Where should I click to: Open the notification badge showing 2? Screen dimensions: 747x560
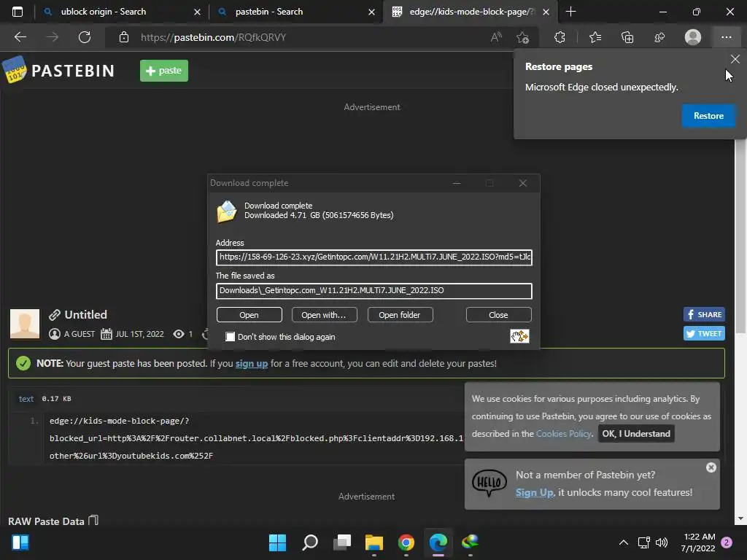727,542
